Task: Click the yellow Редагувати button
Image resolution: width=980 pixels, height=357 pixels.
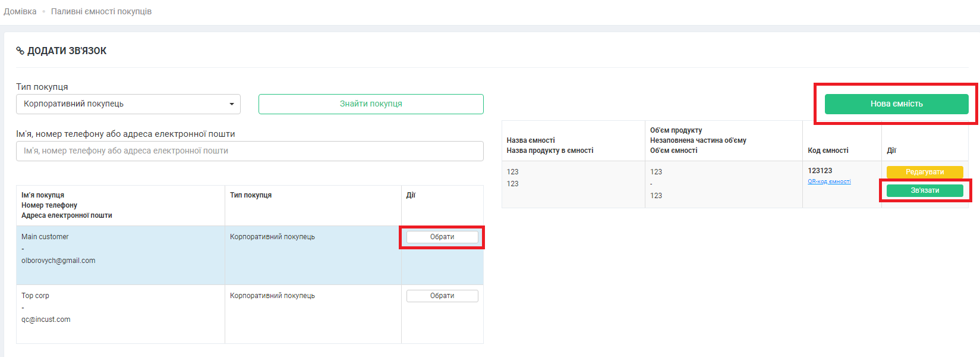Action: [x=924, y=172]
